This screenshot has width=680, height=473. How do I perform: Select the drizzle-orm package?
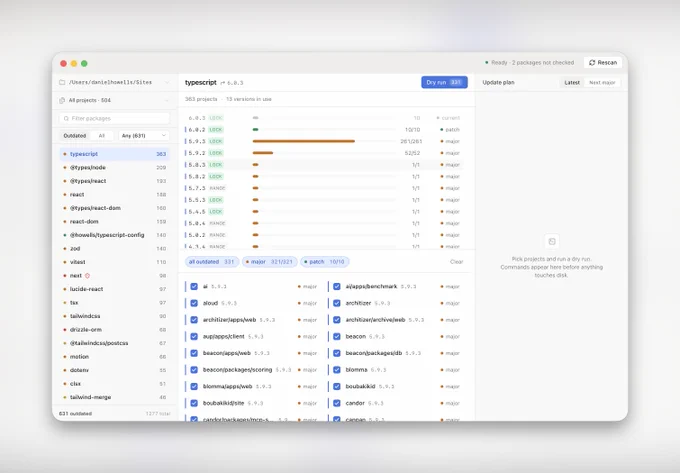click(x=114, y=329)
